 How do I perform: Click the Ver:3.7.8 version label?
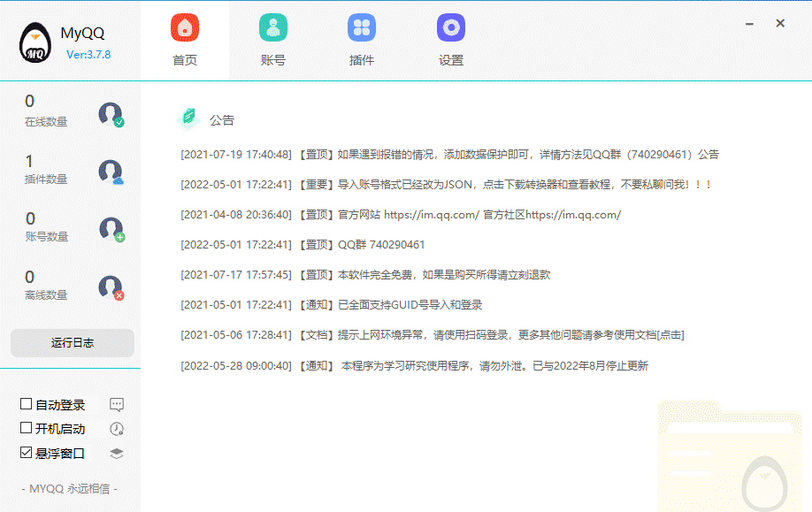[88, 54]
